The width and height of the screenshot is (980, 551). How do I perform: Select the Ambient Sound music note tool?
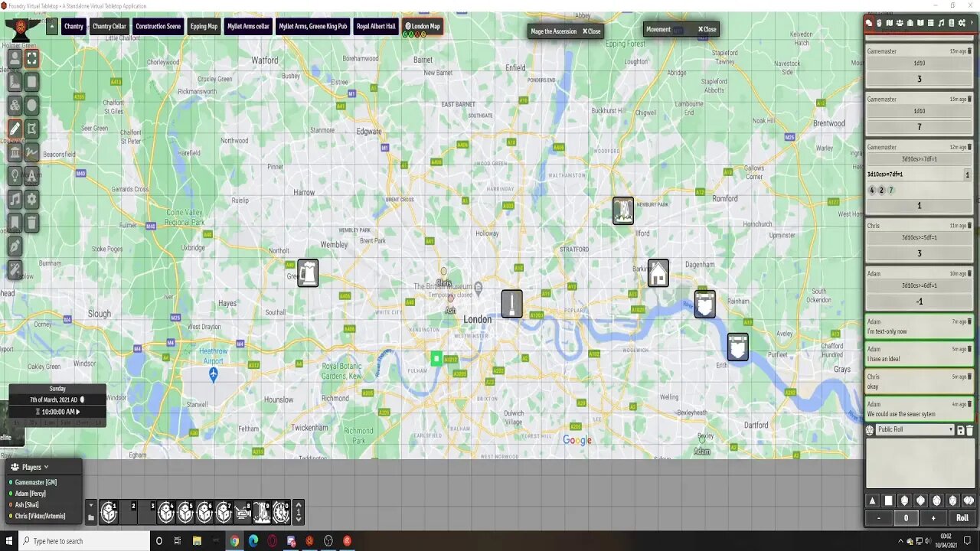(15, 199)
